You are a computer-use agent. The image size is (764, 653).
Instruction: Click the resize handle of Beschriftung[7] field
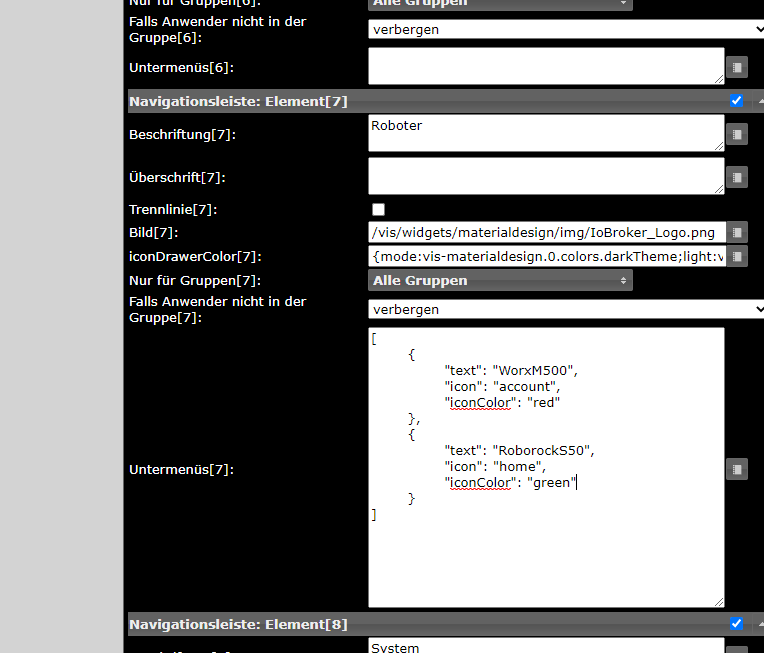click(719, 146)
